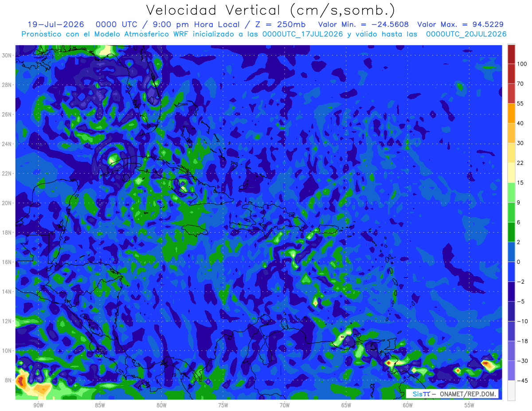Click the '24N' latitude label

[x=6, y=144]
